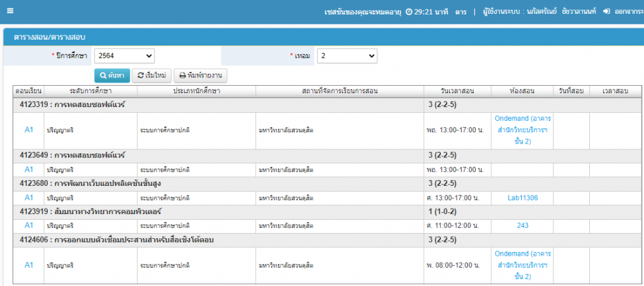
Task: Click the refresh icon on เริ่มใหม่ button
Action: point(141,76)
